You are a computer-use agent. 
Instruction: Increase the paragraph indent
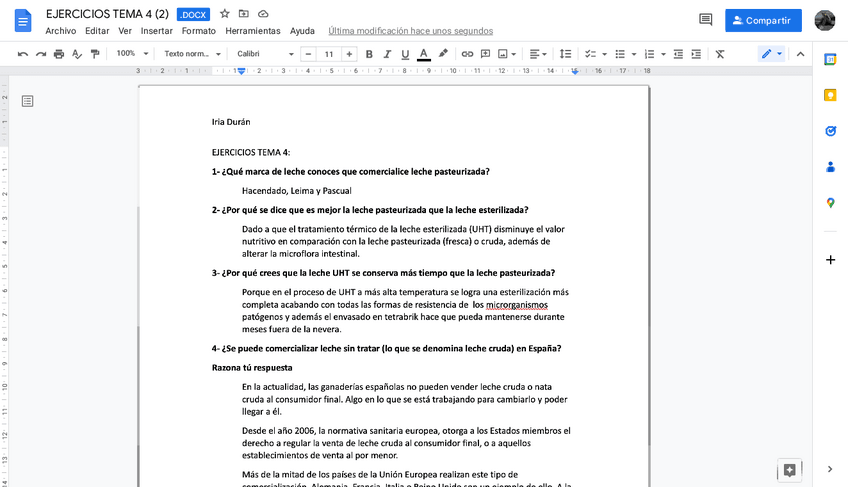(x=697, y=54)
